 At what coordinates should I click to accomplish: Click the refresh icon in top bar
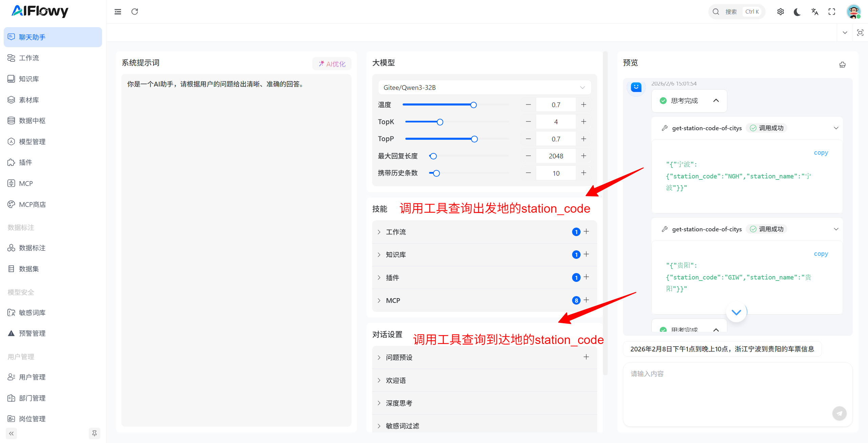(135, 12)
